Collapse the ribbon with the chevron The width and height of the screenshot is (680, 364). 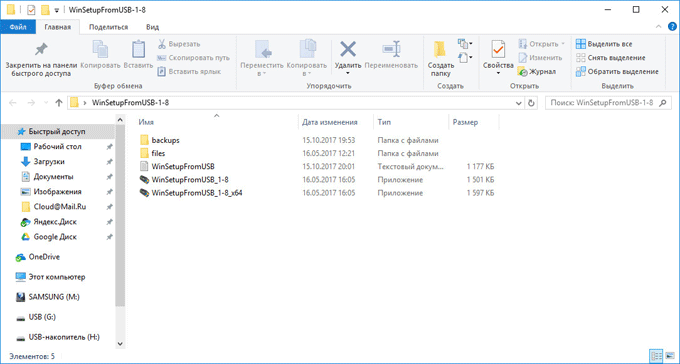click(x=658, y=27)
